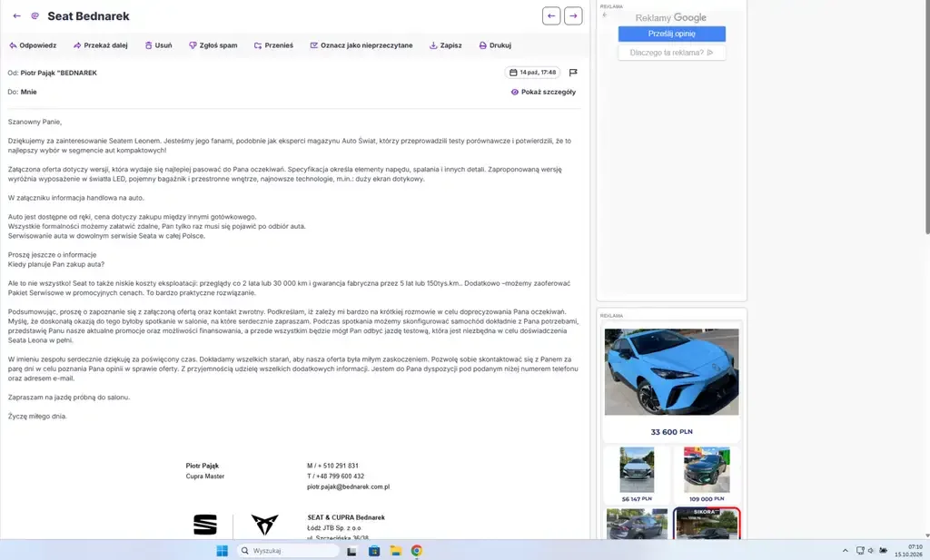The width and height of the screenshot is (930, 560).
Task: Open File Explorer from the taskbar
Action: pos(396,551)
